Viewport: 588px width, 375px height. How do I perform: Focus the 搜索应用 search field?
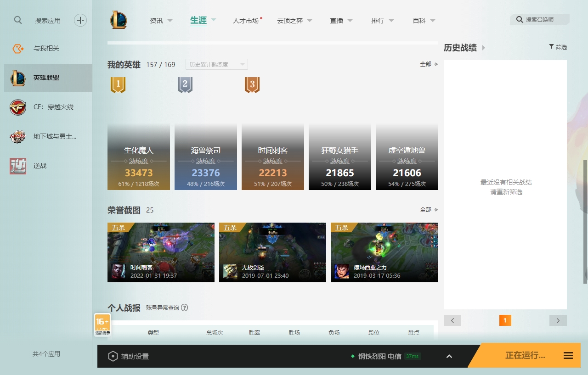(48, 21)
